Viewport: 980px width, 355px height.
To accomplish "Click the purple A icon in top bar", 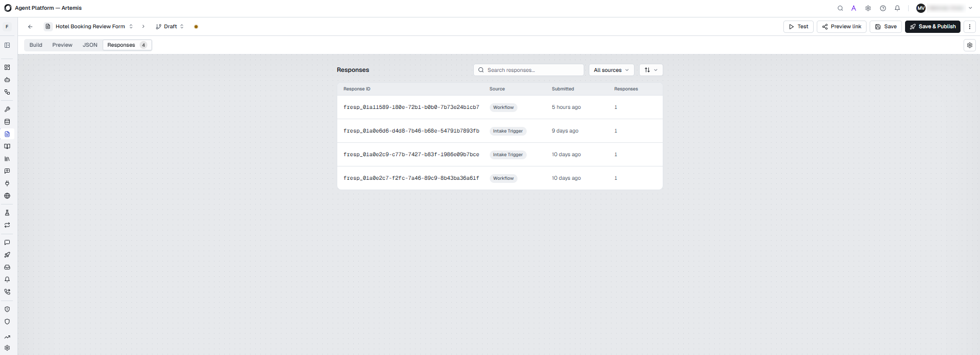I will (x=854, y=8).
